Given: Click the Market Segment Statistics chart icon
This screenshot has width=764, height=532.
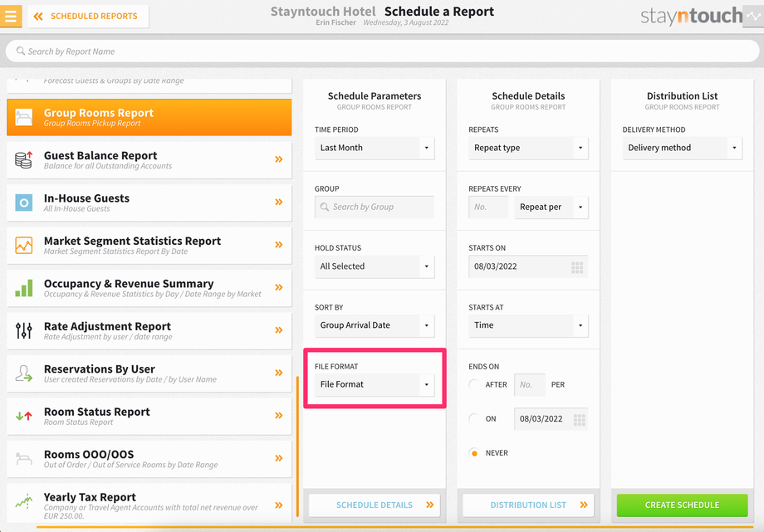Looking at the screenshot, I should (23, 245).
